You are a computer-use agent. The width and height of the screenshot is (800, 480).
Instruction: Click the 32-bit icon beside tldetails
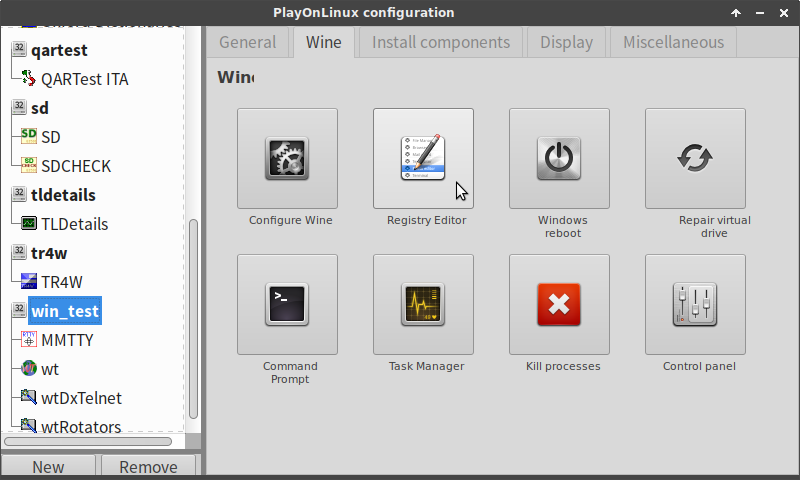coord(19,193)
